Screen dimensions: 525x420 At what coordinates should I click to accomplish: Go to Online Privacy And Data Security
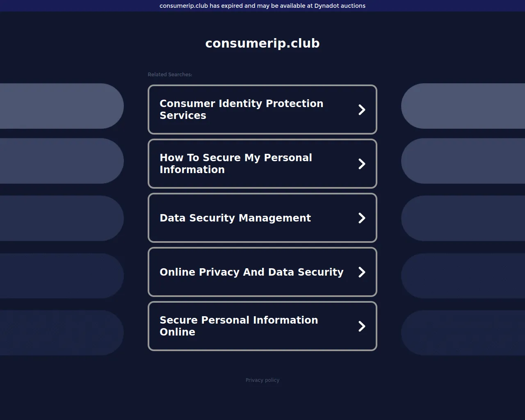[251, 272]
